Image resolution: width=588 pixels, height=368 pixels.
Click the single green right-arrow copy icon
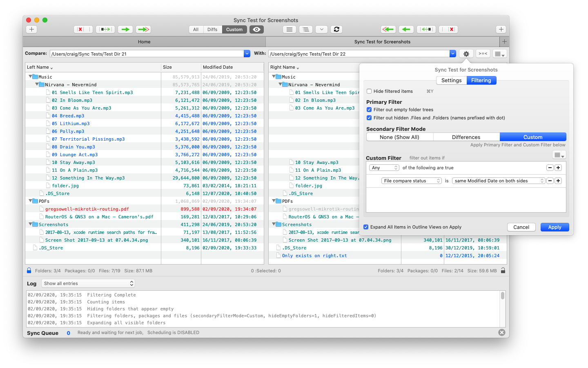point(125,29)
